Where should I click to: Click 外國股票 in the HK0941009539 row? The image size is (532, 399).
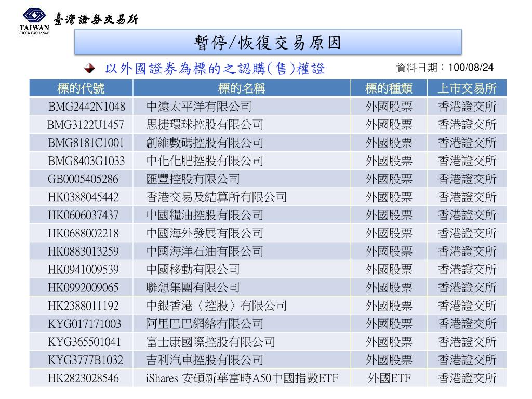389,270
